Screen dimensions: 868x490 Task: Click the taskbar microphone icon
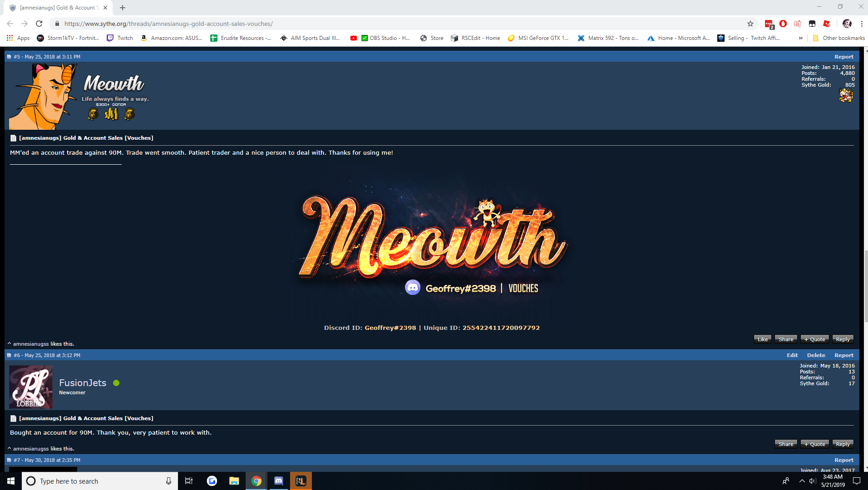click(x=168, y=481)
